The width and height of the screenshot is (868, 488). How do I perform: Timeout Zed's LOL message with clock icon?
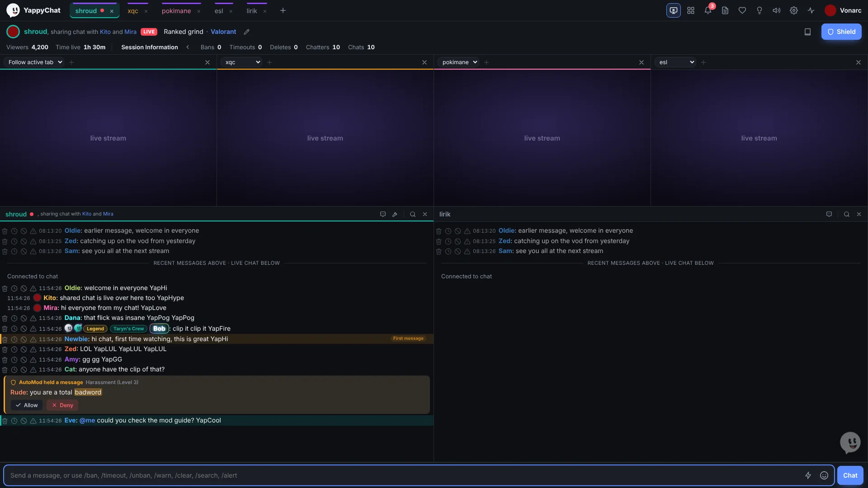pyautogui.click(x=14, y=349)
